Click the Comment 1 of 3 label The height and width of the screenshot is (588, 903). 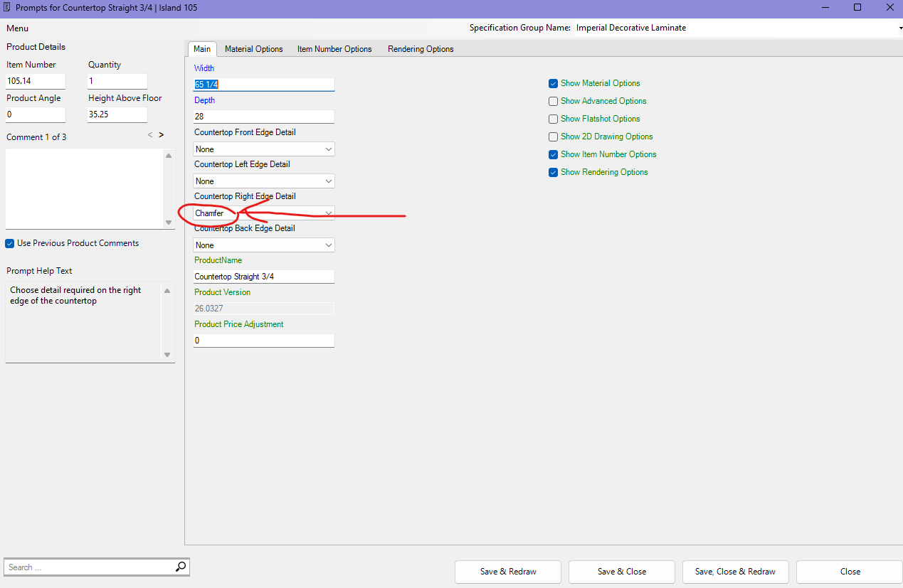coord(36,137)
